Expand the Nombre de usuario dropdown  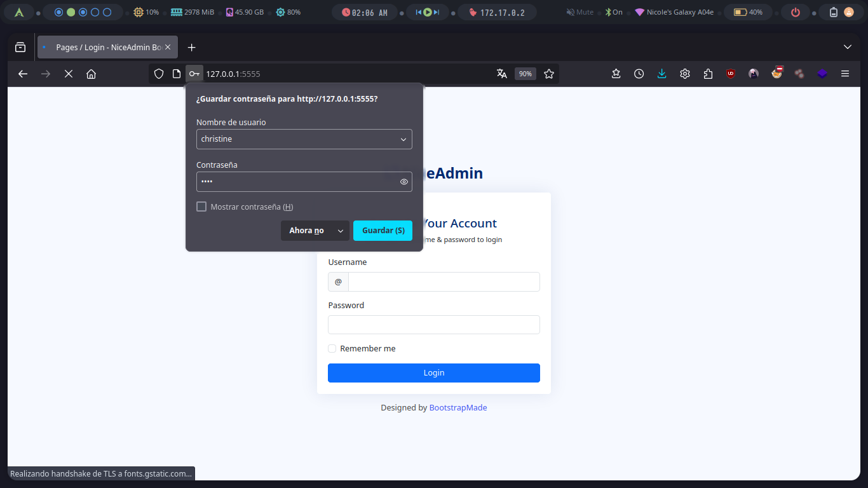[x=403, y=139]
